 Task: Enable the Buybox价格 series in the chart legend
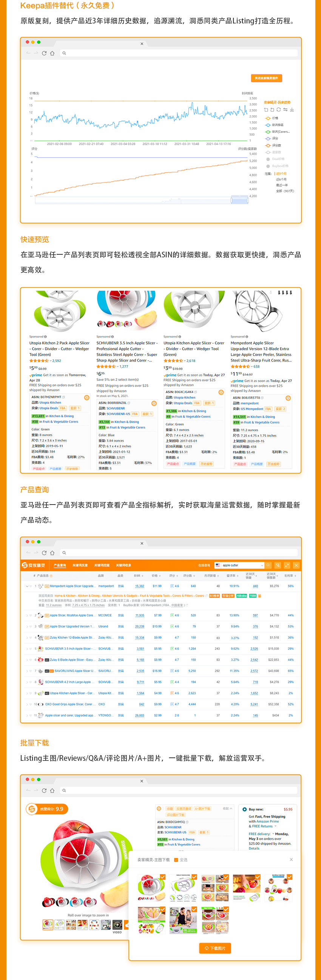277,166
